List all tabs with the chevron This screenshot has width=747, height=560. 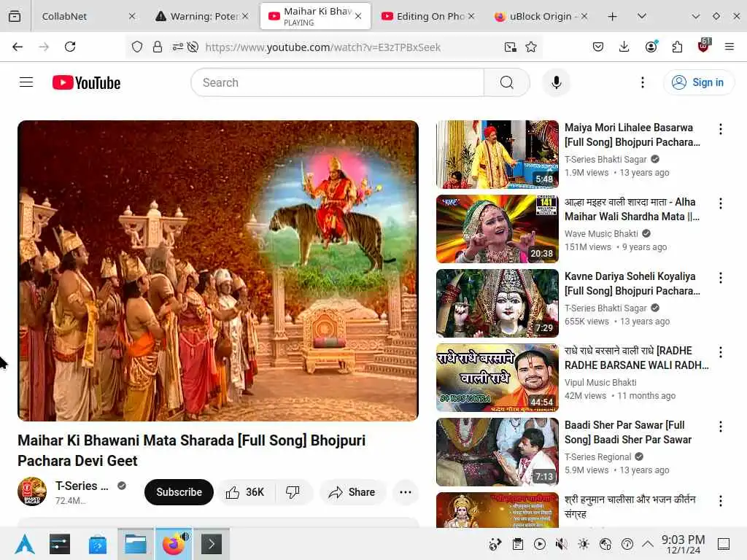point(642,16)
